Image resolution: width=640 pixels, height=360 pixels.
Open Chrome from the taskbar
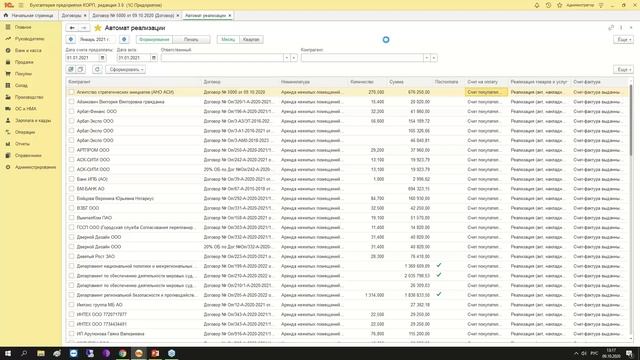click(122, 353)
